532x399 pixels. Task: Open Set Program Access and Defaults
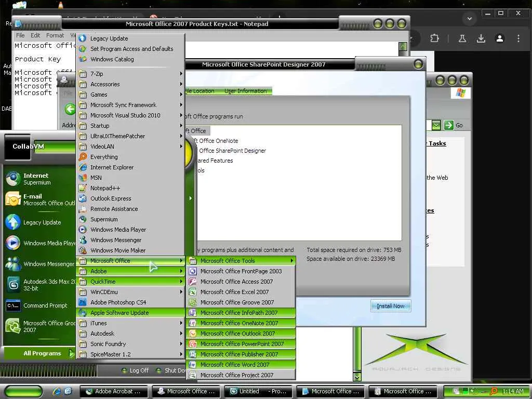click(x=130, y=49)
